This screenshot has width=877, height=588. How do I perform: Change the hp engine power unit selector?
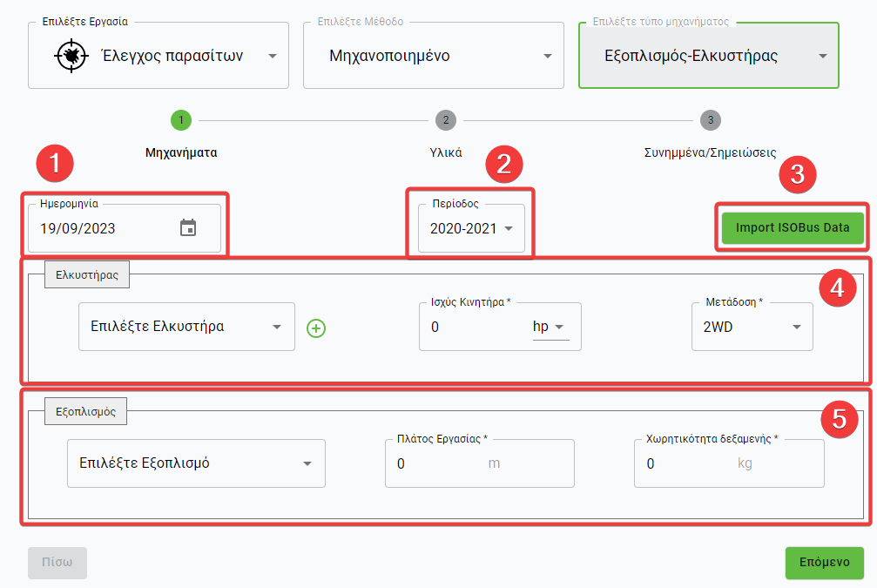550,327
